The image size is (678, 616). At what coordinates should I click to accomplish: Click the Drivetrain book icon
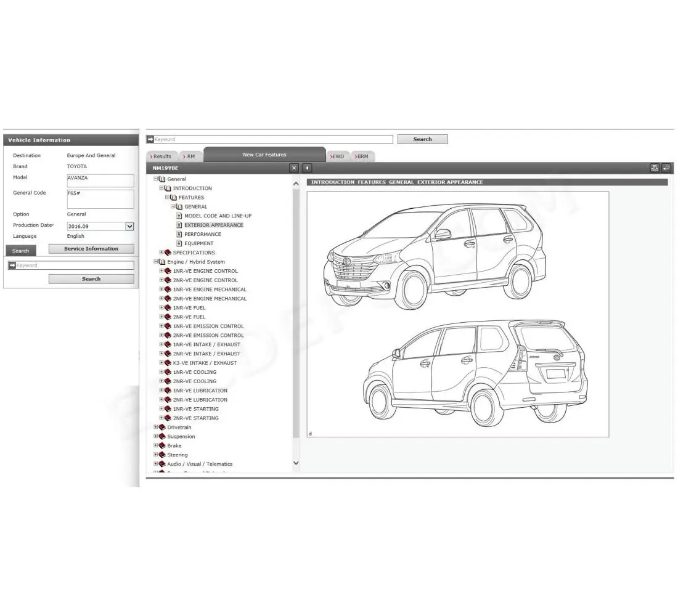[x=162, y=427]
